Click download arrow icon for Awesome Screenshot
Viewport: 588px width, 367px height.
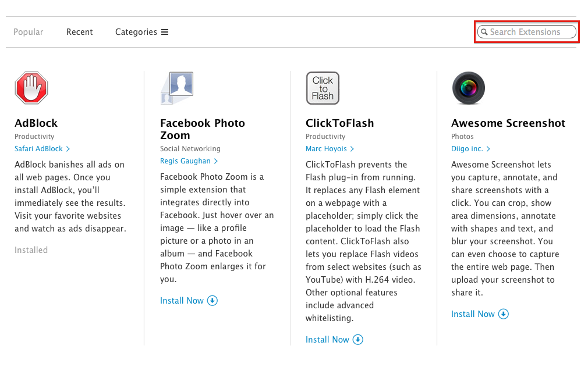click(504, 314)
